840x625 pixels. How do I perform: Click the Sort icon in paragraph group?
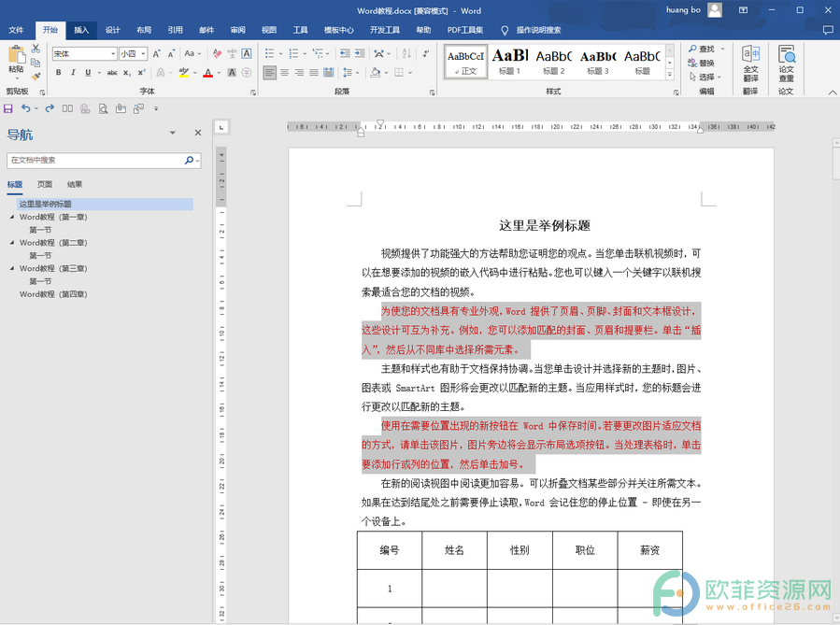click(406, 53)
